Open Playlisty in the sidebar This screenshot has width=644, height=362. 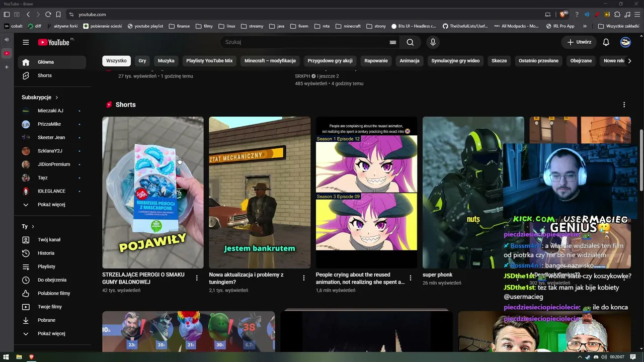coord(52,266)
